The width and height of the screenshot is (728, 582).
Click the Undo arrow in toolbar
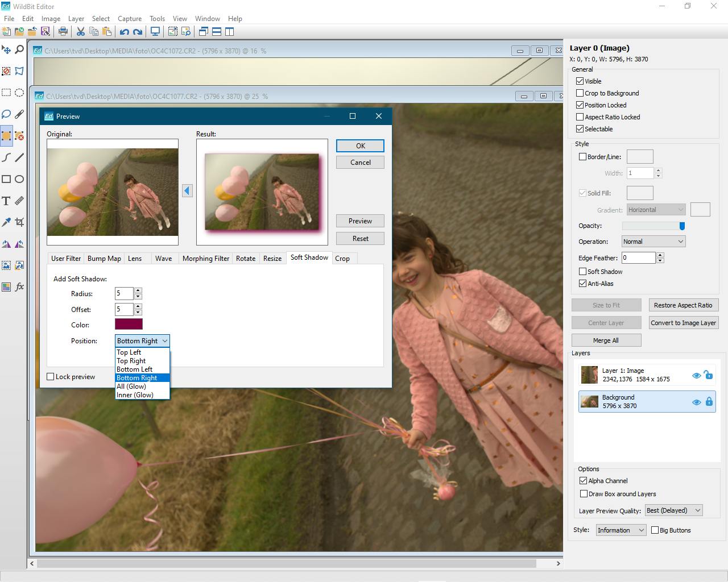[x=124, y=32]
